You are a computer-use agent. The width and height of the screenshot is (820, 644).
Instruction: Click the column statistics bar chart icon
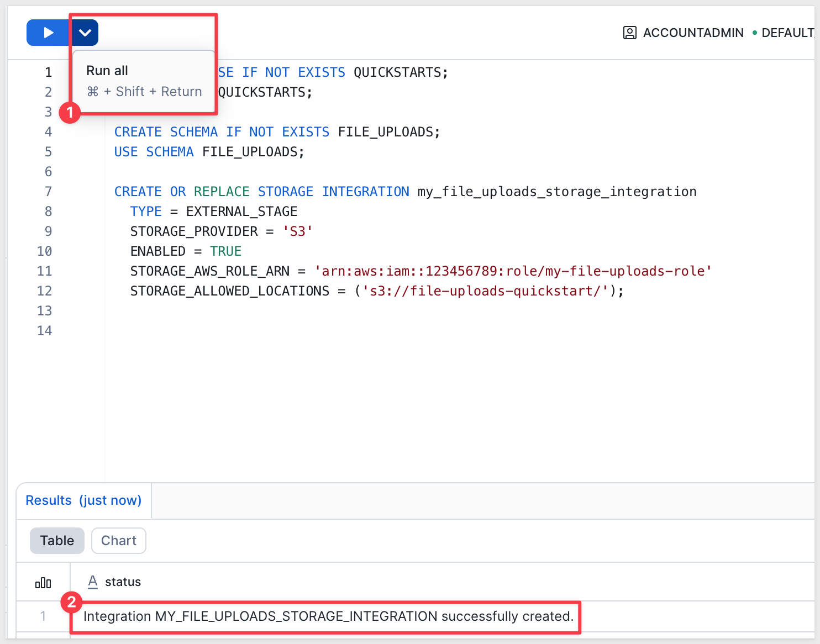pyautogui.click(x=43, y=582)
